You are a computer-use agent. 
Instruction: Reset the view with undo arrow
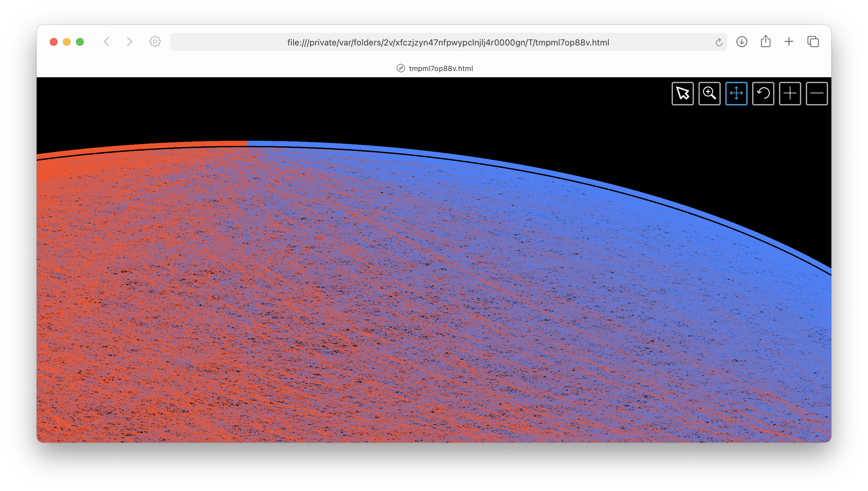[763, 93]
